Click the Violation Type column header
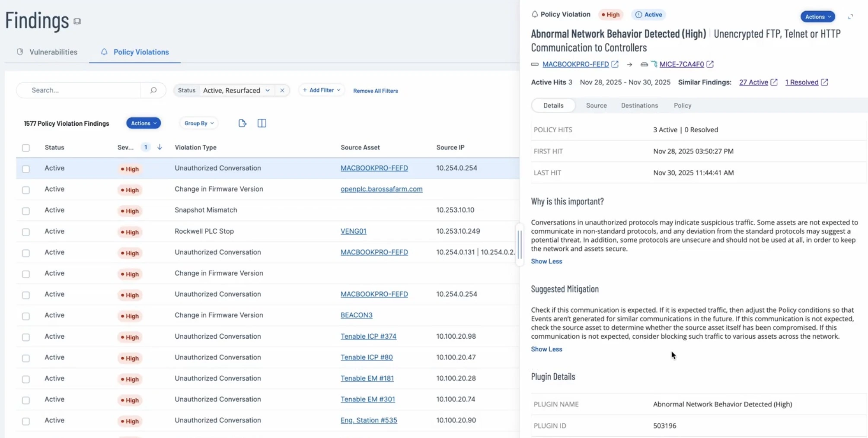 point(195,147)
